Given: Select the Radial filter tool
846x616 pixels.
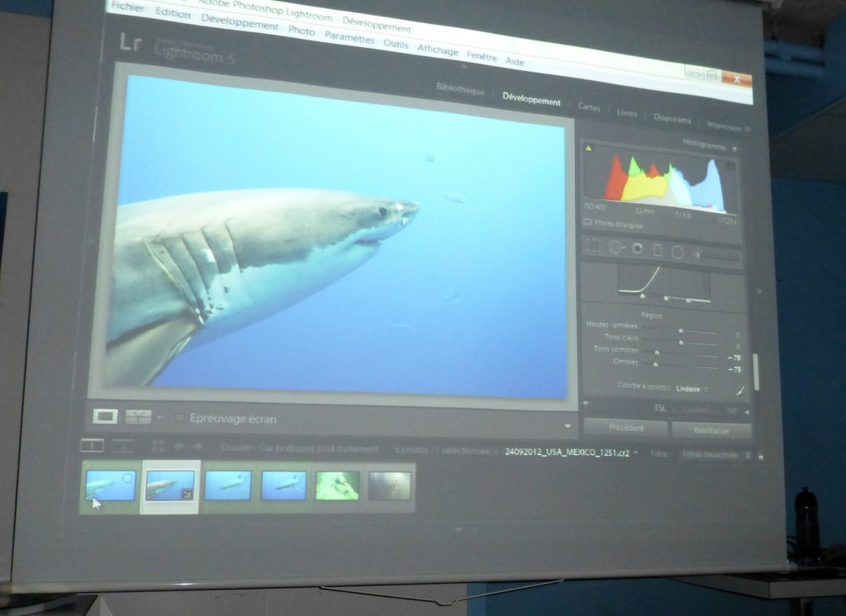Looking at the screenshot, I should tap(677, 252).
